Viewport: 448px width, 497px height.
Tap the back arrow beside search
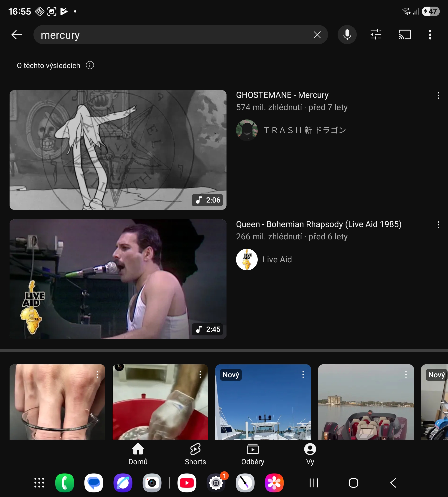(17, 35)
